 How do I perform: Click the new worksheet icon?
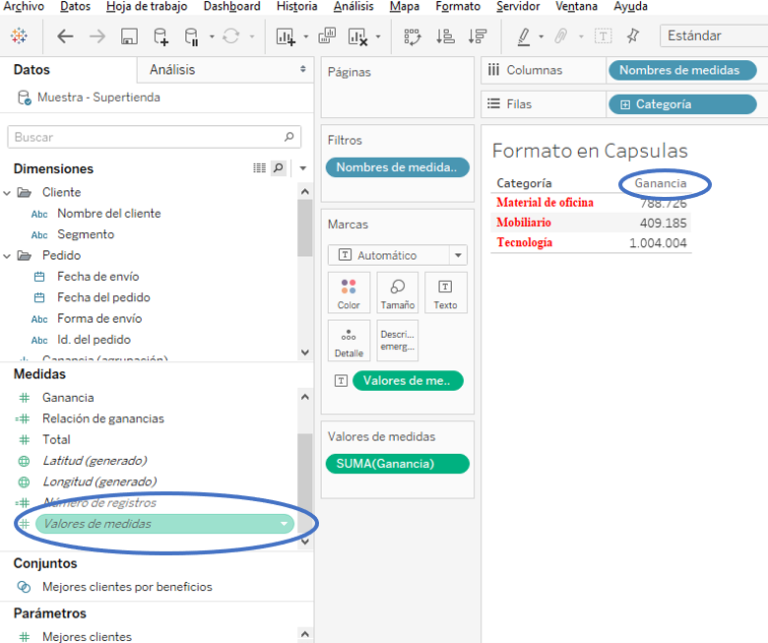click(x=286, y=37)
